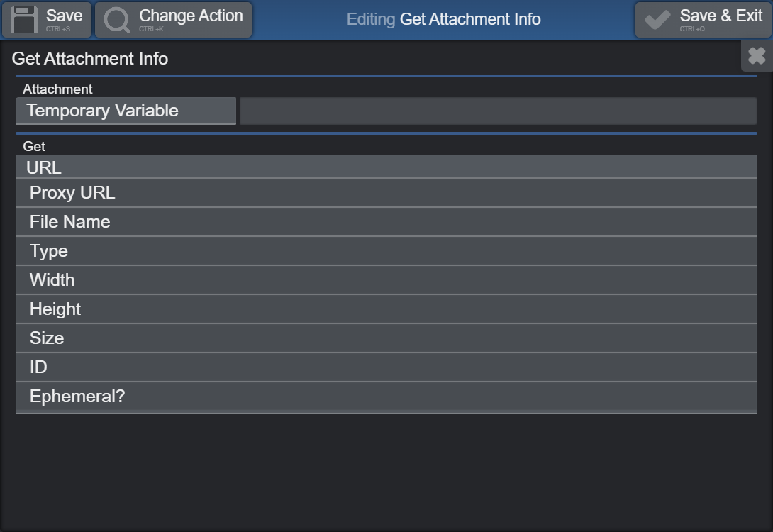Click the Save button label
This screenshot has height=532, width=773.
click(64, 16)
